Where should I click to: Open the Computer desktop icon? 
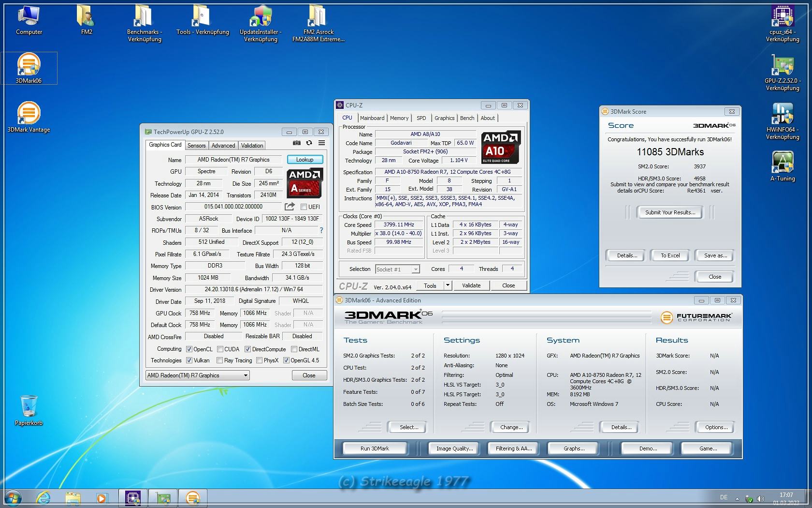[x=29, y=20]
